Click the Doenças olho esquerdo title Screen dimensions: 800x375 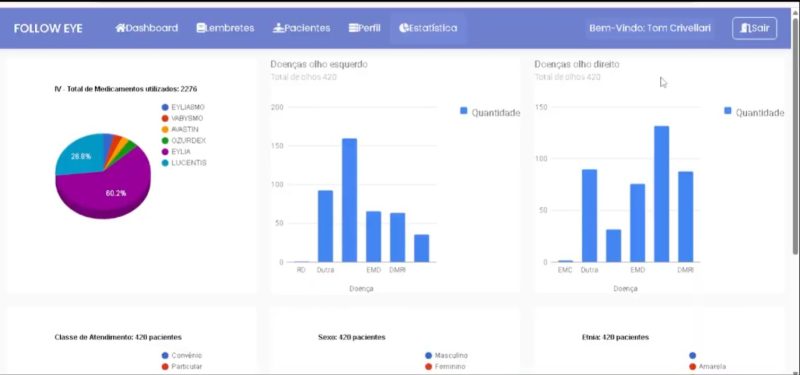click(319, 64)
